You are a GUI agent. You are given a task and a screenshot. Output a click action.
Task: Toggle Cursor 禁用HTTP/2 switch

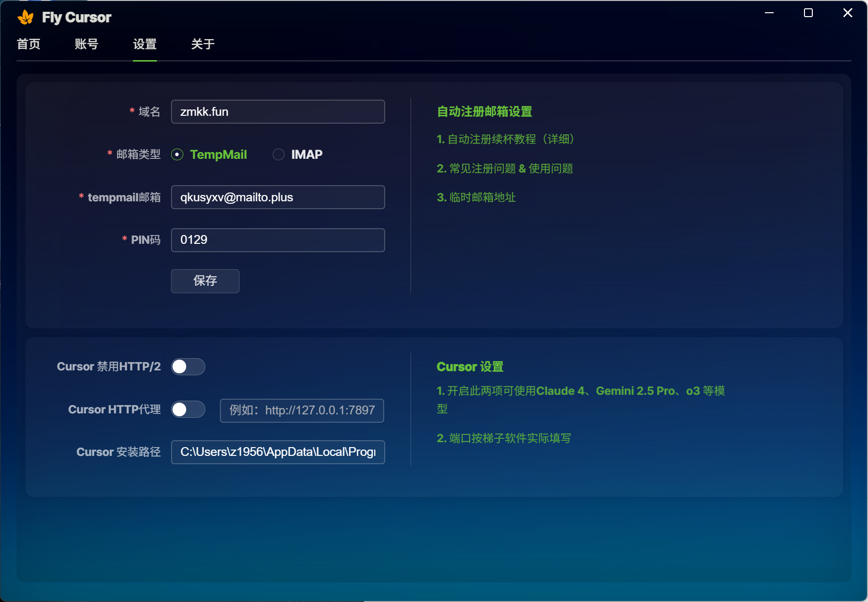click(x=188, y=367)
